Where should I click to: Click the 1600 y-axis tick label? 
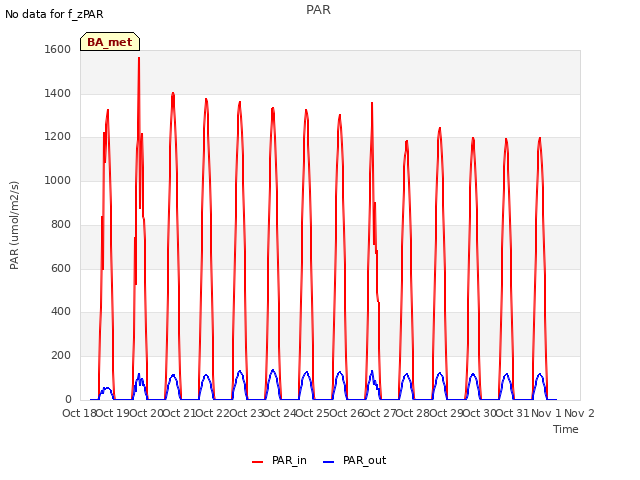tap(58, 49)
